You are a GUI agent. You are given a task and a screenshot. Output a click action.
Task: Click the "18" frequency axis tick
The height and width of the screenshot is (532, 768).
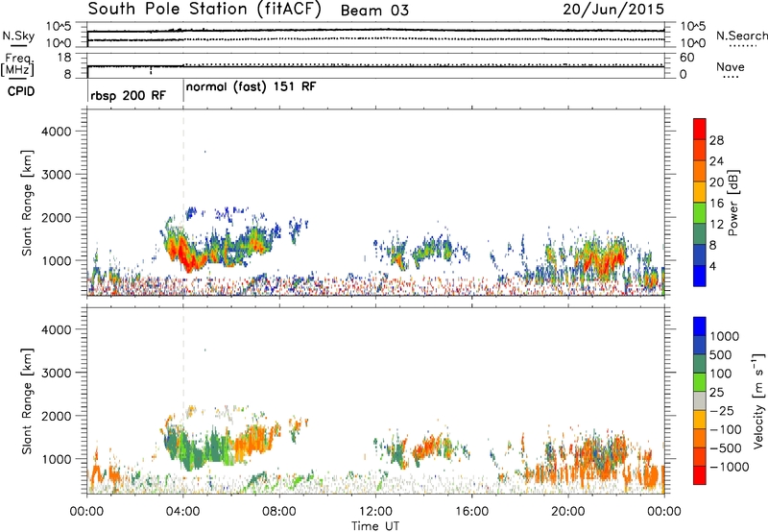click(64, 58)
